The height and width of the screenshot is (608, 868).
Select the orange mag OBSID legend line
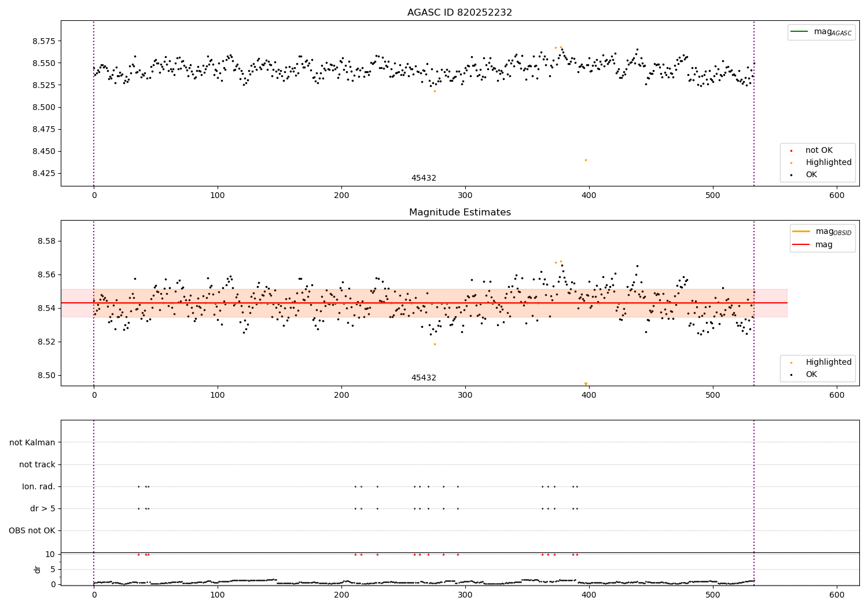[801, 232]
